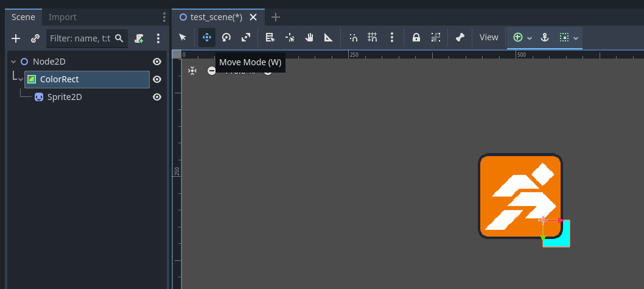Select the Sprite2D node in tree
The width and height of the screenshot is (644, 289).
[x=65, y=97]
